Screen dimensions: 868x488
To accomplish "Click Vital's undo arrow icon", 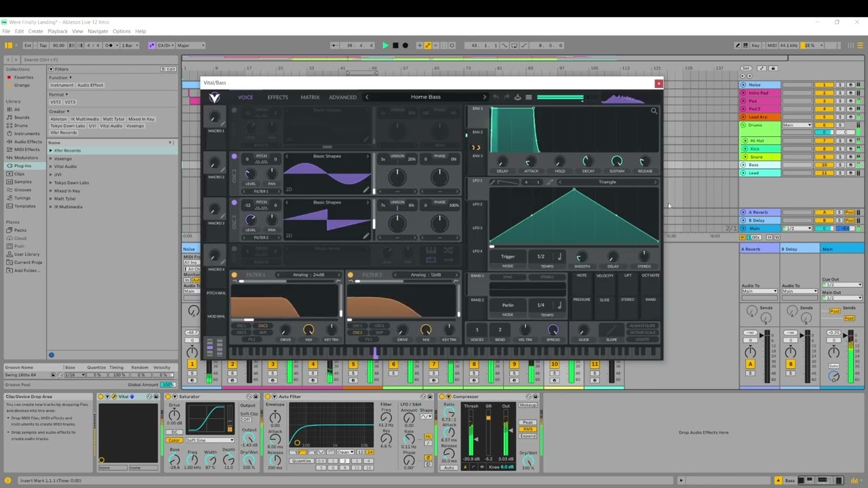I will click(x=496, y=97).
